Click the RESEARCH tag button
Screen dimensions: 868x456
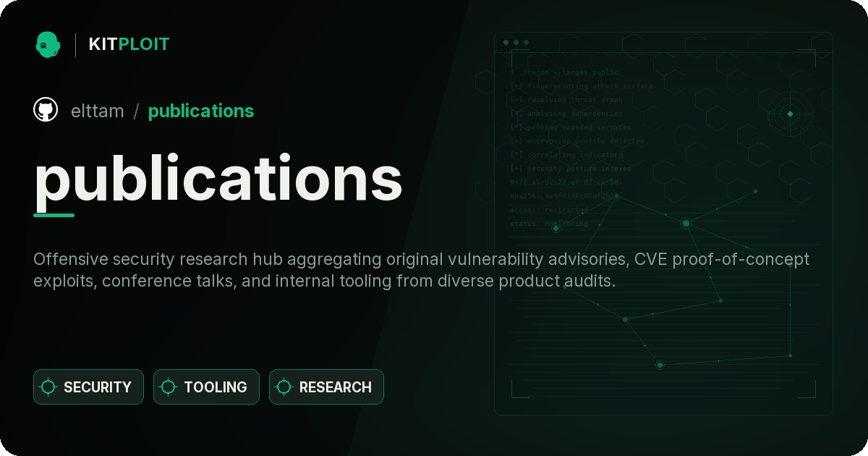[x=326, y=387]
